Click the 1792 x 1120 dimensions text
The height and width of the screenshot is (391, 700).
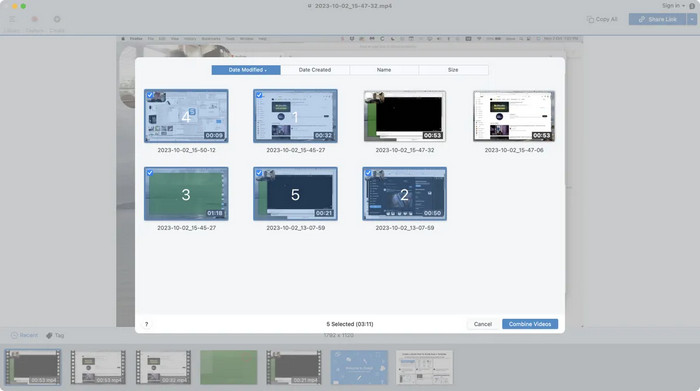(x=338, y=335)
